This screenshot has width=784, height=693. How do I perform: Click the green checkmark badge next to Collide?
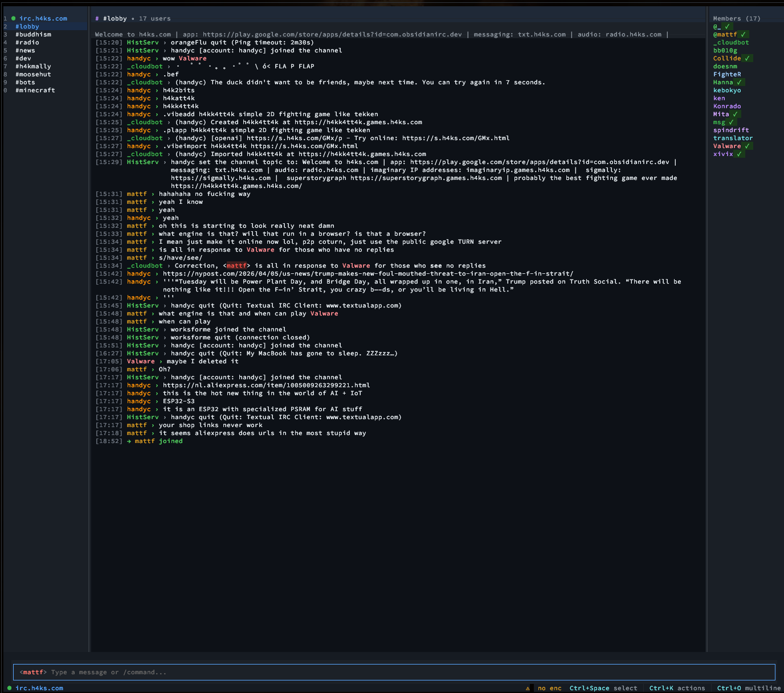point(747,58)
